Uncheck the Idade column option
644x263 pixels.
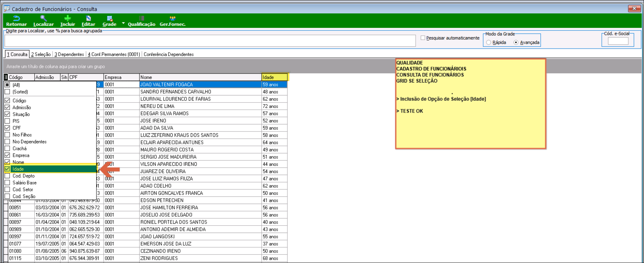(7, 169)
